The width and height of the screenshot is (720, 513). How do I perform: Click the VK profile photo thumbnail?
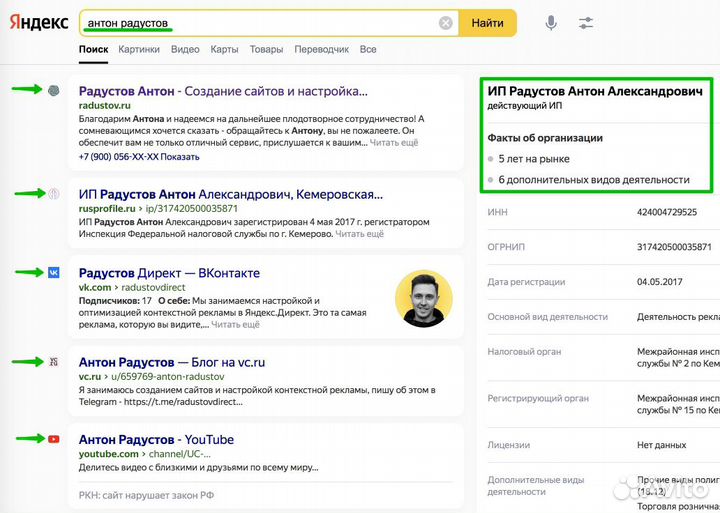coord(423,299)
